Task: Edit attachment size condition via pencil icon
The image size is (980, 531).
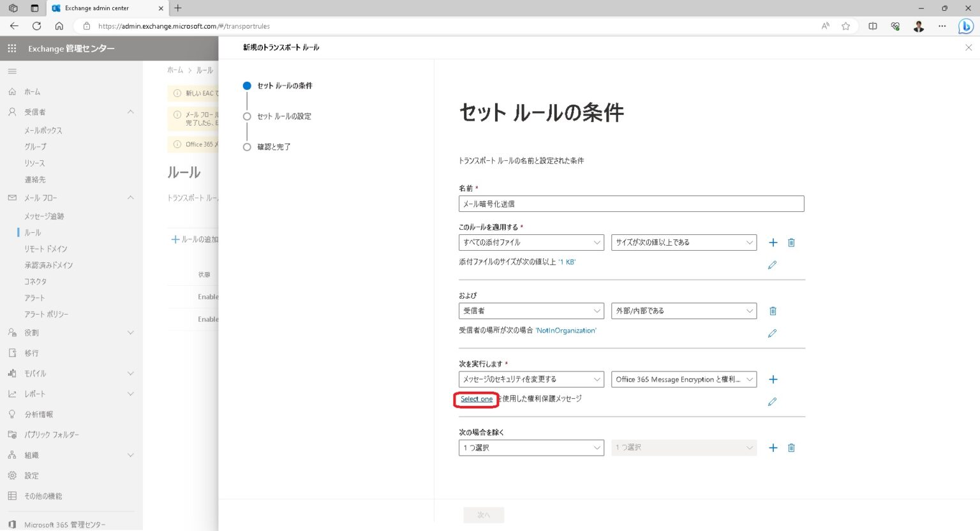Action: [x=772, y=264]
